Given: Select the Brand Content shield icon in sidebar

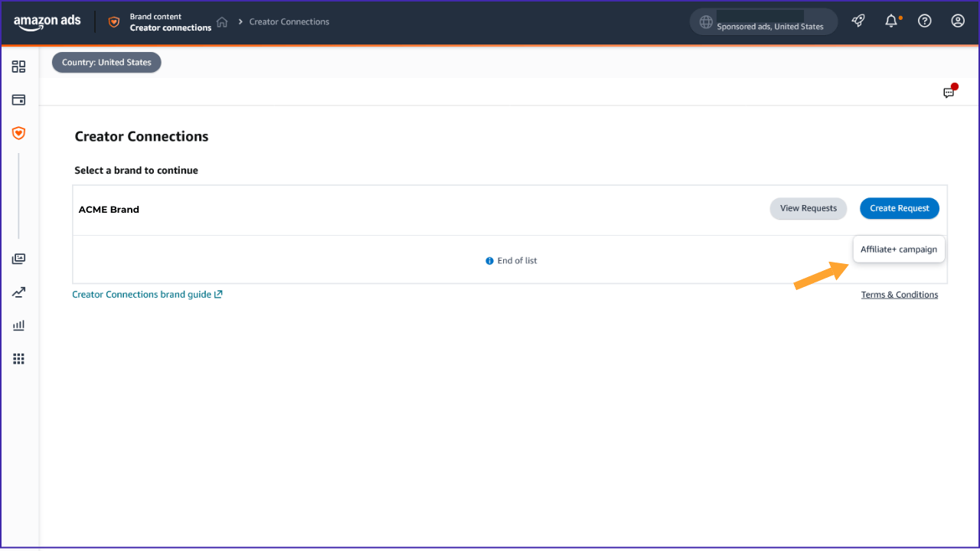Looking at the screenshot, I should pyautogui.click(x=18, y=133).
